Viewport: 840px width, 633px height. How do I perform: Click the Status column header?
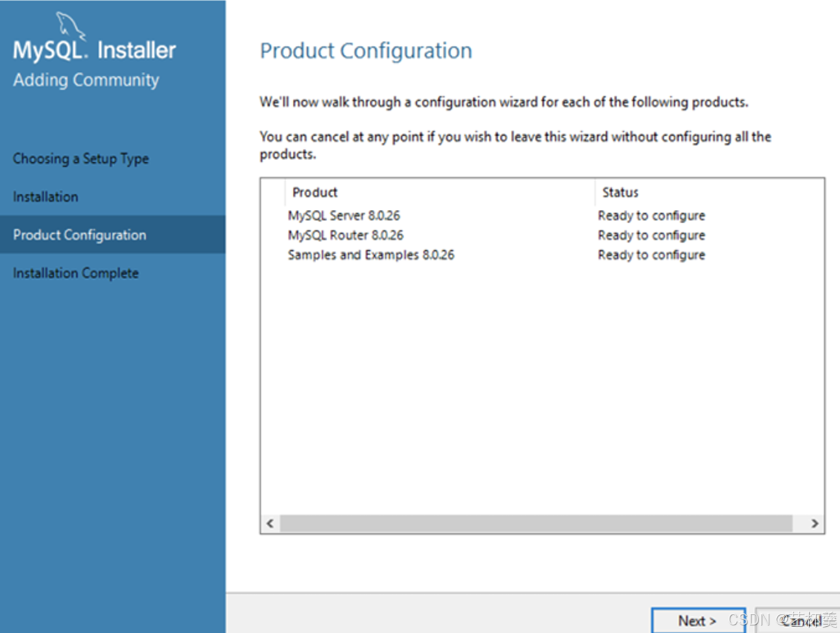(x=710, y=193)
